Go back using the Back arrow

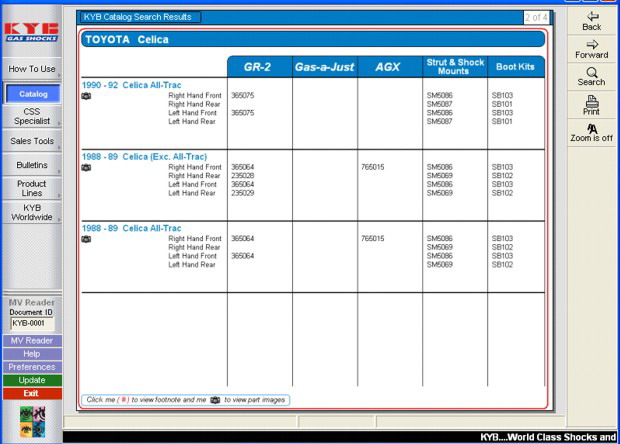591,20
